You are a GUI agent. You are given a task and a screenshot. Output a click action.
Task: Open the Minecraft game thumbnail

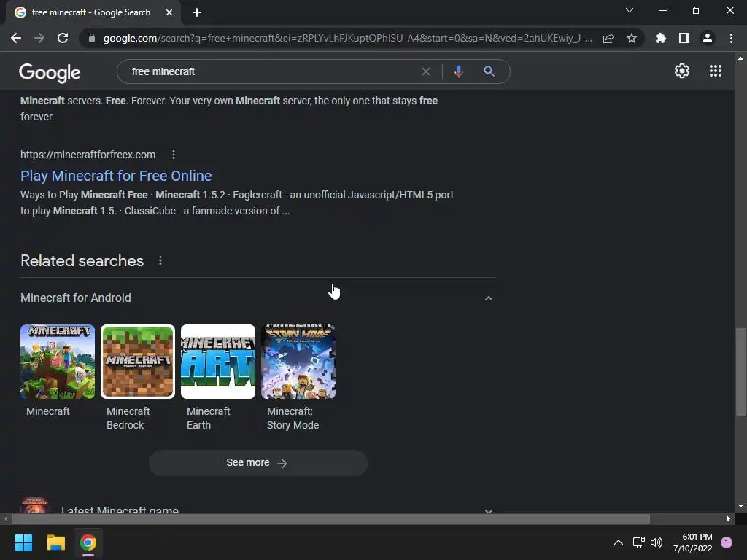[58, 362]
